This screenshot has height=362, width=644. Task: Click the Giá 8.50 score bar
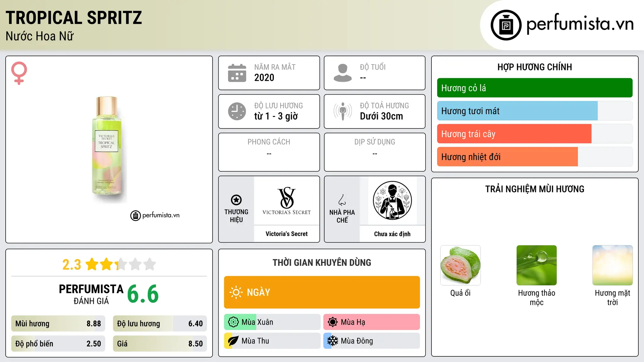click(x=160, y=344)
